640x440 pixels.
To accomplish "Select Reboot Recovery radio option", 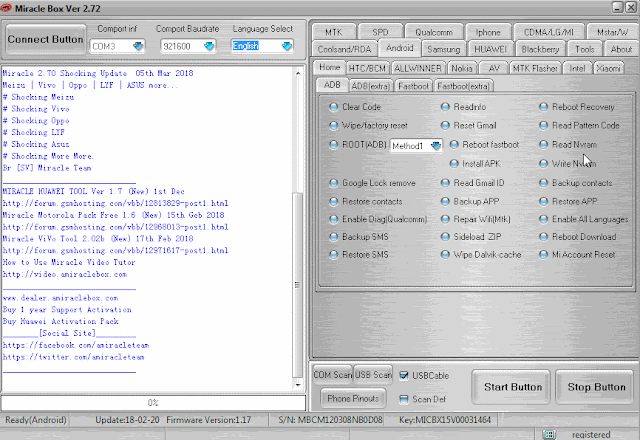I will pos(543,107).
